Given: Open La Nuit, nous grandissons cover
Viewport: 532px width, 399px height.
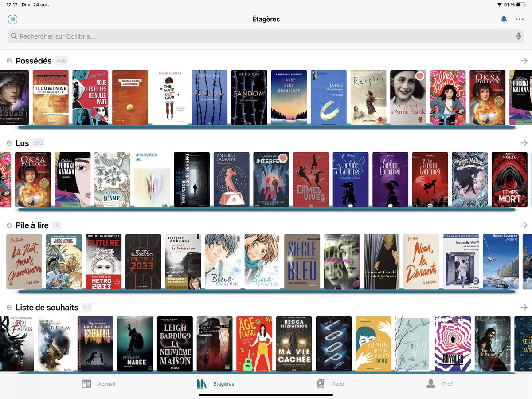Looking at the screenshot, I should tap(24, 262).
